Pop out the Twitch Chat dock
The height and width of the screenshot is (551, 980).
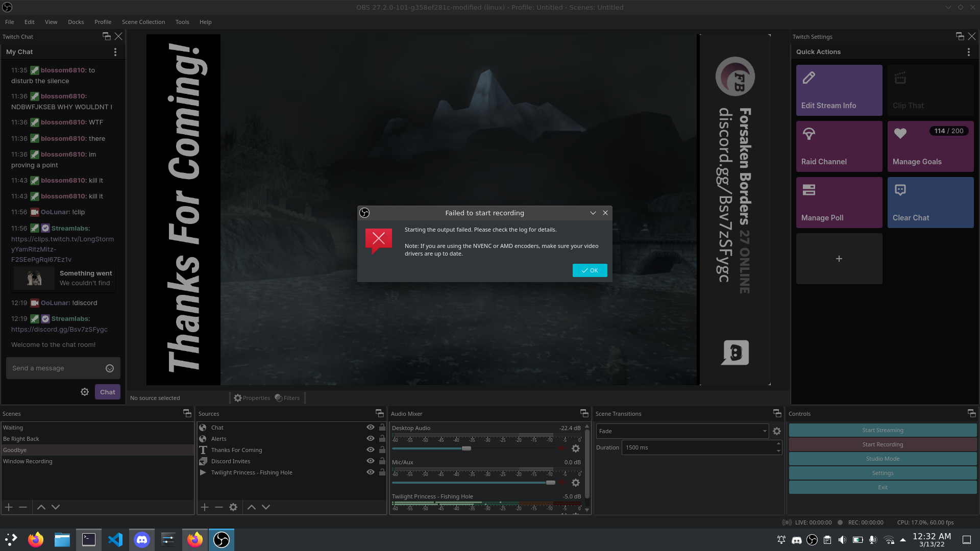point(106,36)
